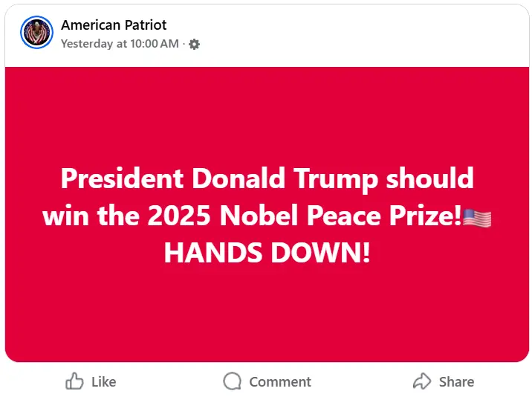
Task: Click the speech bubble Comment icon
Action: (x=233, y=381)
